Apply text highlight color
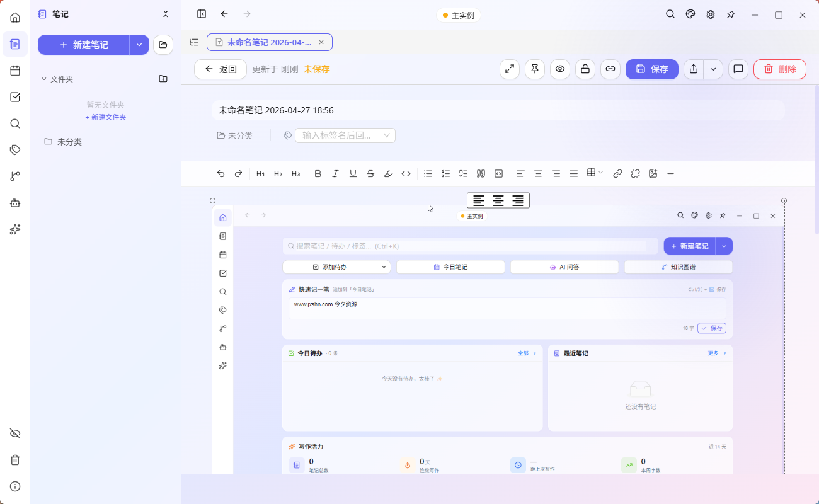 (388, 173)
